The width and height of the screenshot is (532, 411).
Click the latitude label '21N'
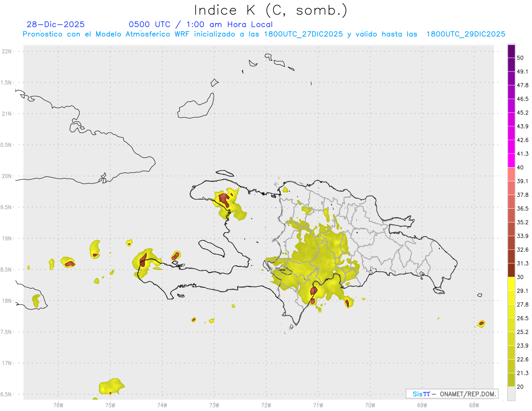[8, 114]
